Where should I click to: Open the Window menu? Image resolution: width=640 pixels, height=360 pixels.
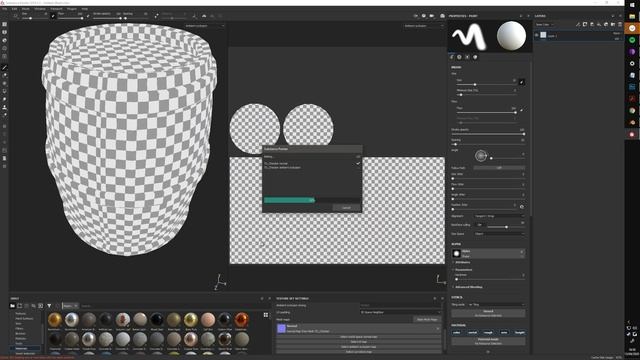click(x=40, y=9)
